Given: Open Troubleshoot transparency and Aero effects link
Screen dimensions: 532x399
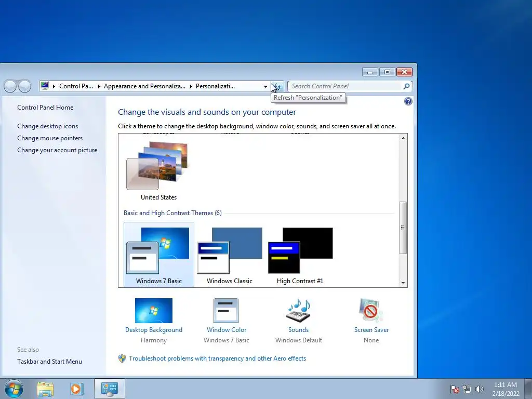Looking at the screenshot, I should 217,358.
